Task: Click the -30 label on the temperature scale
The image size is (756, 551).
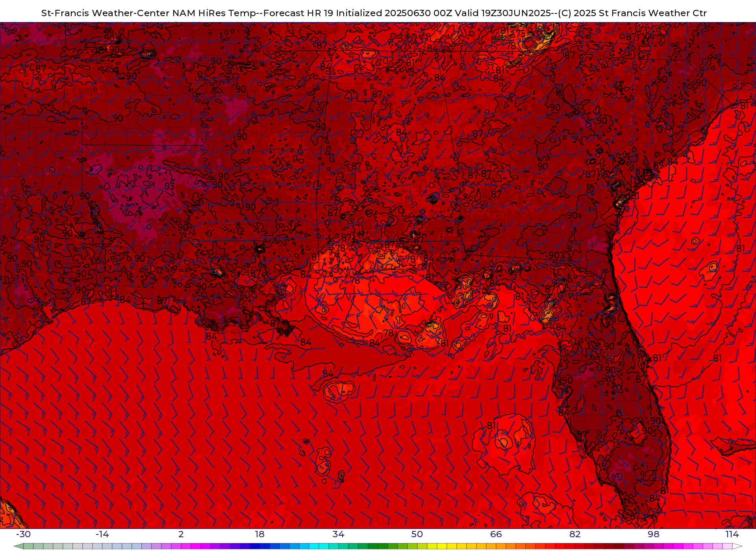Action: pyautogui.click(x=23, y=534)
